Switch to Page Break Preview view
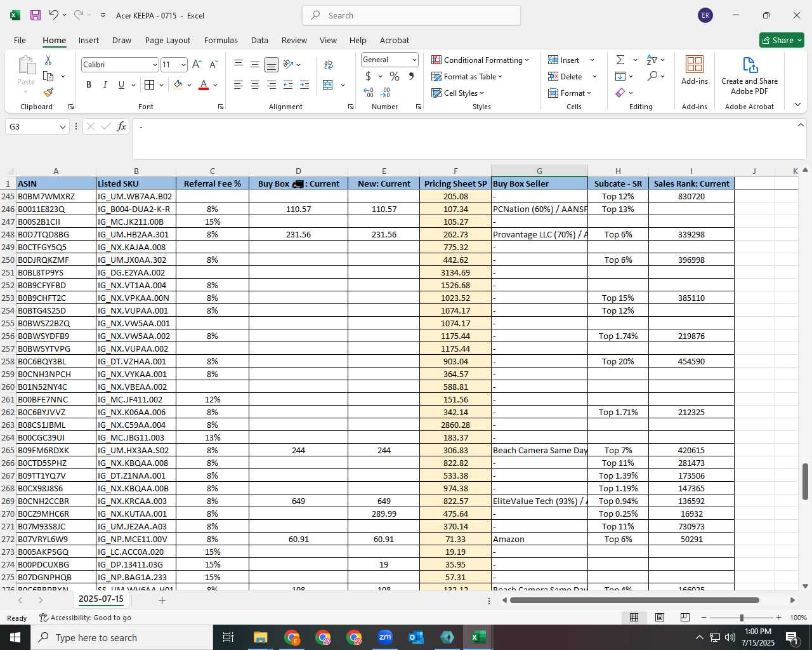Viewport: 812px width, 650px height. 684,617
